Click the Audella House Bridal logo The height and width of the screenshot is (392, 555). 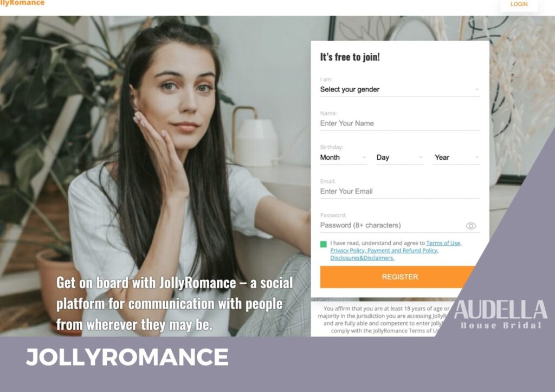click(500, 315)
